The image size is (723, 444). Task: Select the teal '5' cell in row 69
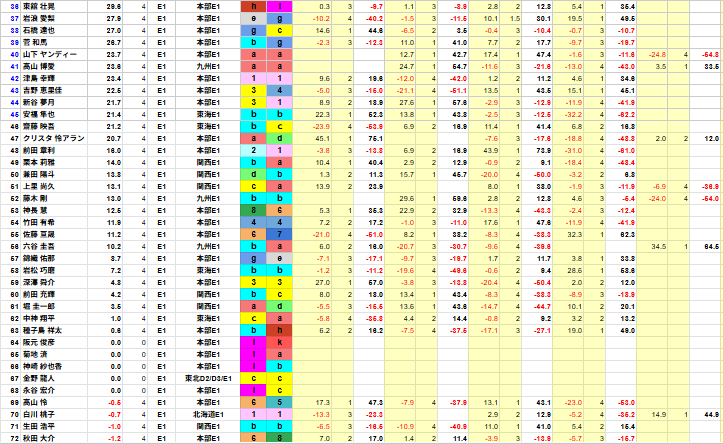(x=279, y=403)
